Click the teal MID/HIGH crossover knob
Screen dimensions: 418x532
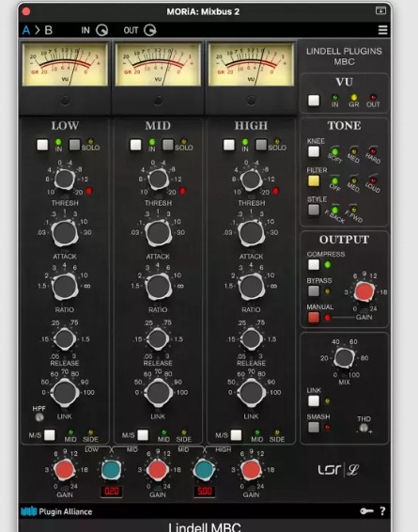(204, 470)
